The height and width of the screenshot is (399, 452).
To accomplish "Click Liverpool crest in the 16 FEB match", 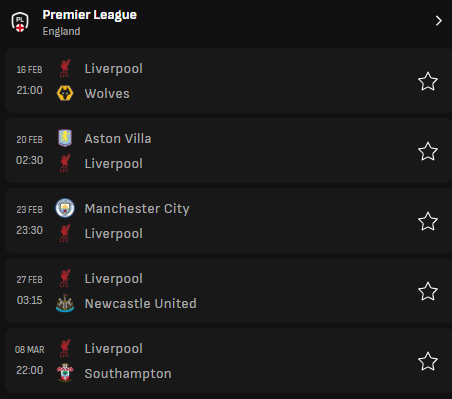I will coord(65,68).
